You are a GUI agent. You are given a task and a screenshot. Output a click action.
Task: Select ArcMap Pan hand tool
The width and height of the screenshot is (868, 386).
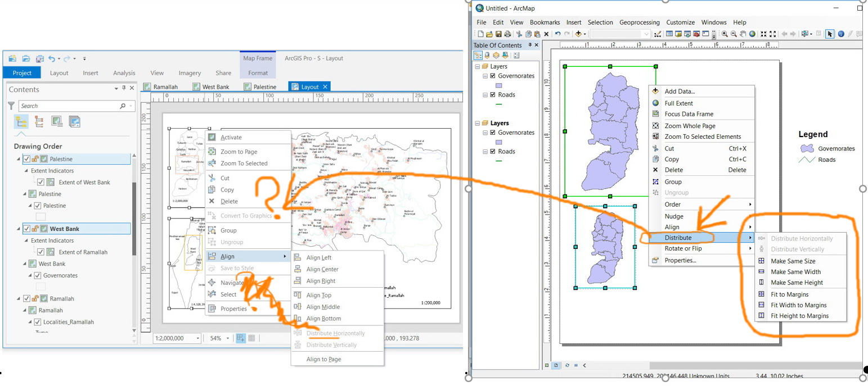pos(743,34)
